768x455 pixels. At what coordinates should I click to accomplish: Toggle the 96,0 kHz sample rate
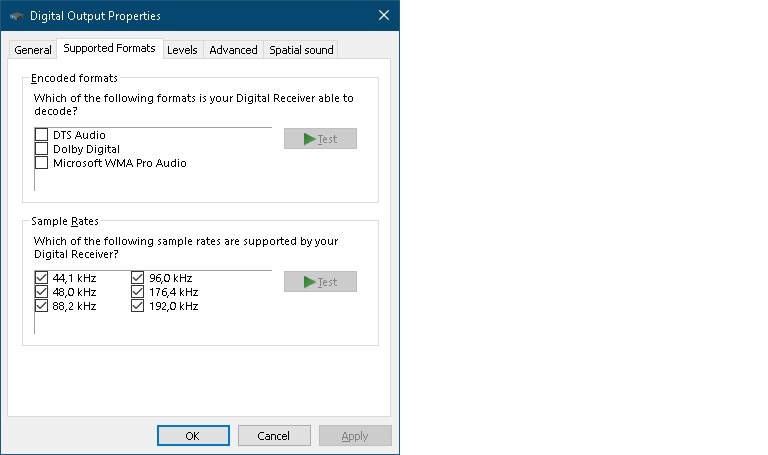(138, 278)
